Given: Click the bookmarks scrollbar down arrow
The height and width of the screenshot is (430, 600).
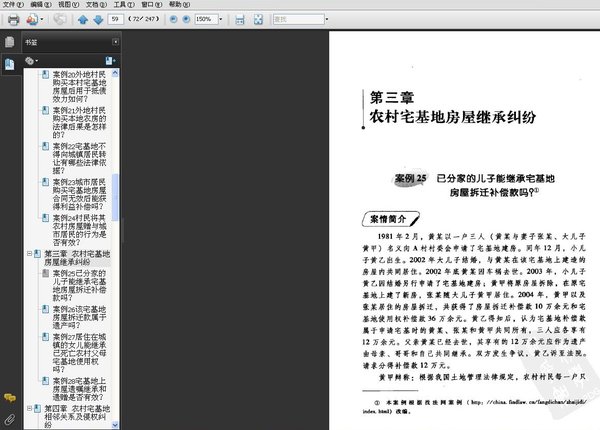Looking at the screenshot, I should click(x=115, y=425).
